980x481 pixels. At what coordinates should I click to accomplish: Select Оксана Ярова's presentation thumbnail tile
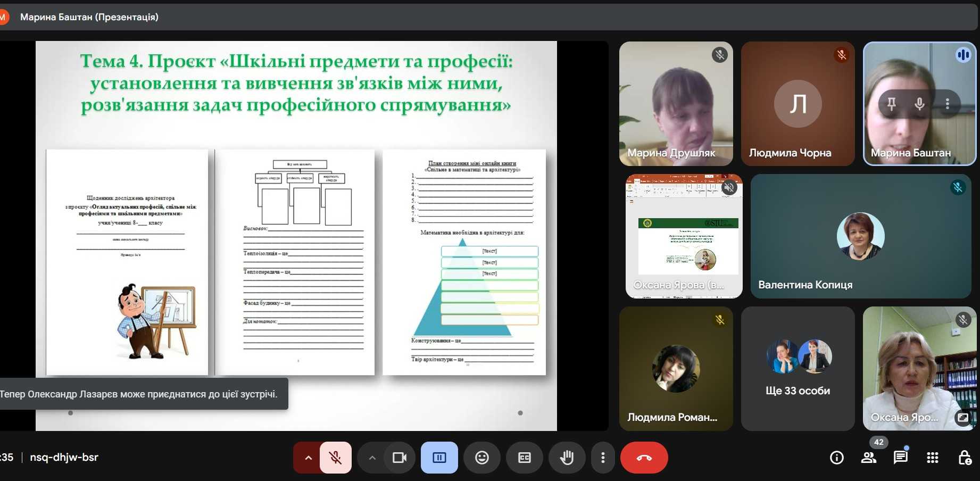684,236
